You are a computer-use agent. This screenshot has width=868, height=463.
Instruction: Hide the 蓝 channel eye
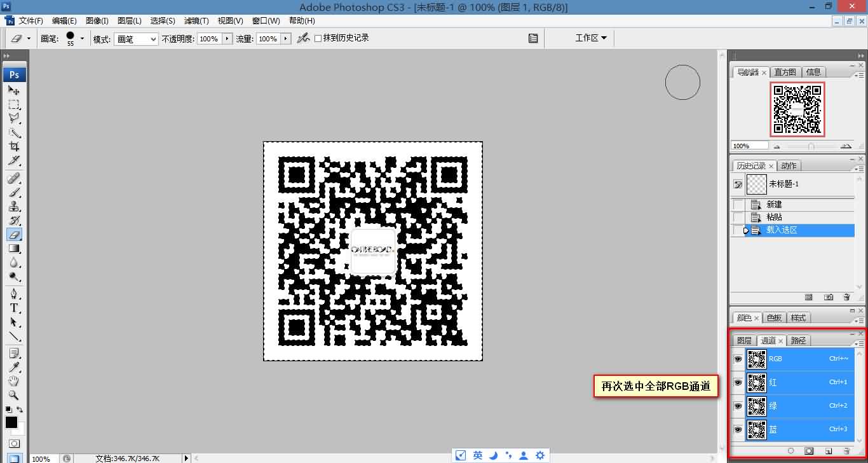738,429
